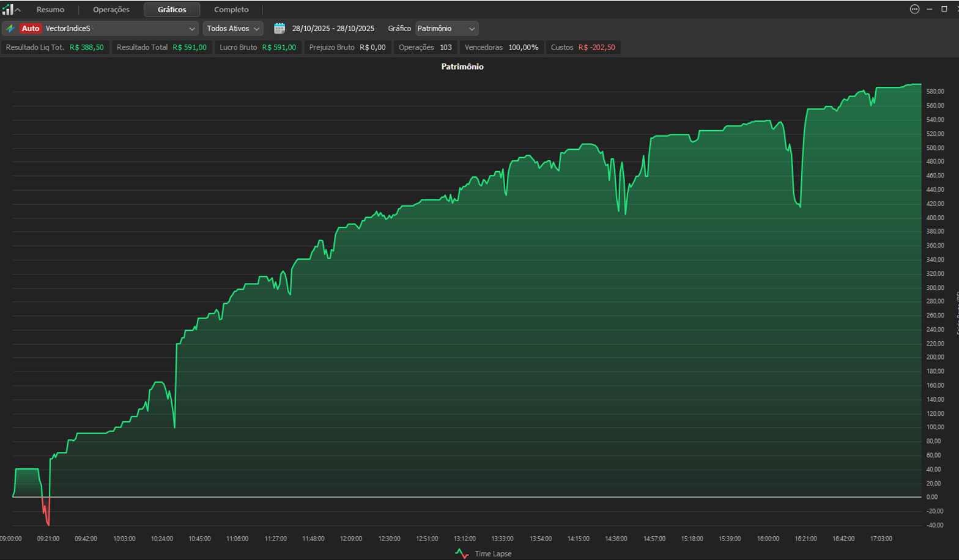Switch to the Resumo tab
The height and width of the screenshot is (560, 959).
click(x=50, y=10)
